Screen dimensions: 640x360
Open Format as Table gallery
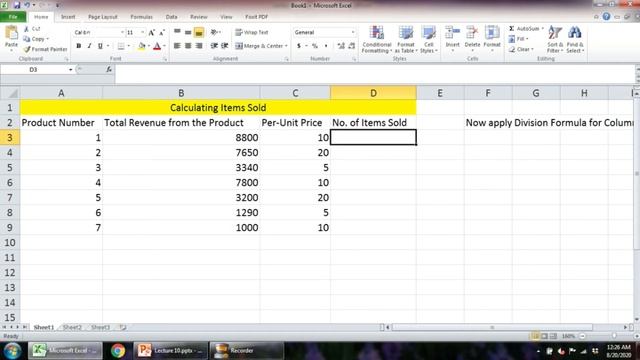point(406,39)
